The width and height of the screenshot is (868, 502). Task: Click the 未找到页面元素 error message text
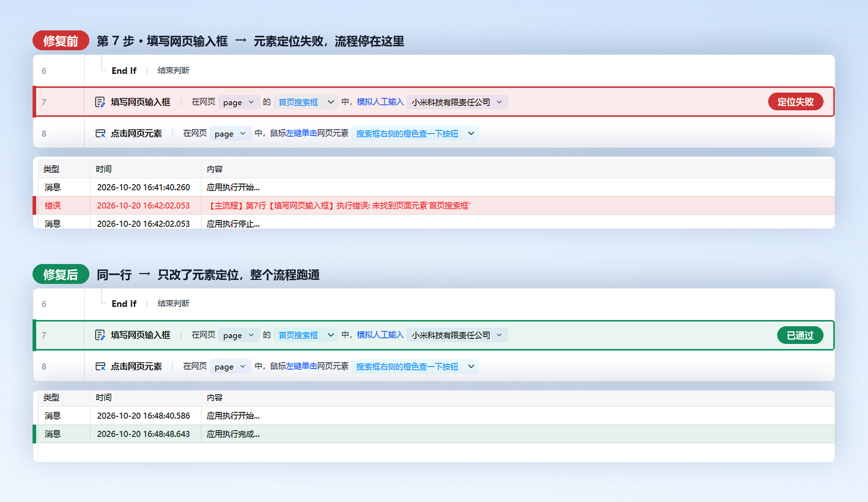339,206
